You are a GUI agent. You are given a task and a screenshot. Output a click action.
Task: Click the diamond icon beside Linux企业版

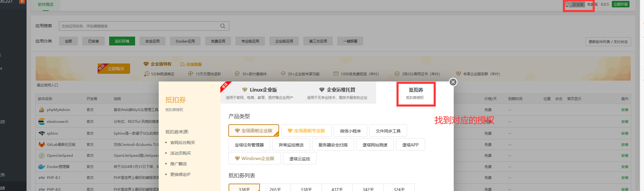[x=245, y=90]
